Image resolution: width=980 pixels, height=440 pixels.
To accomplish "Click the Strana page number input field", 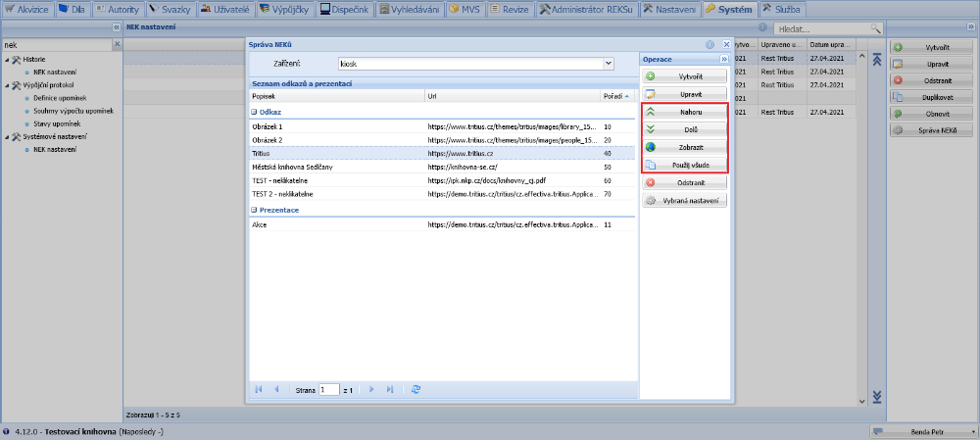I will click(x=328, y=389).
